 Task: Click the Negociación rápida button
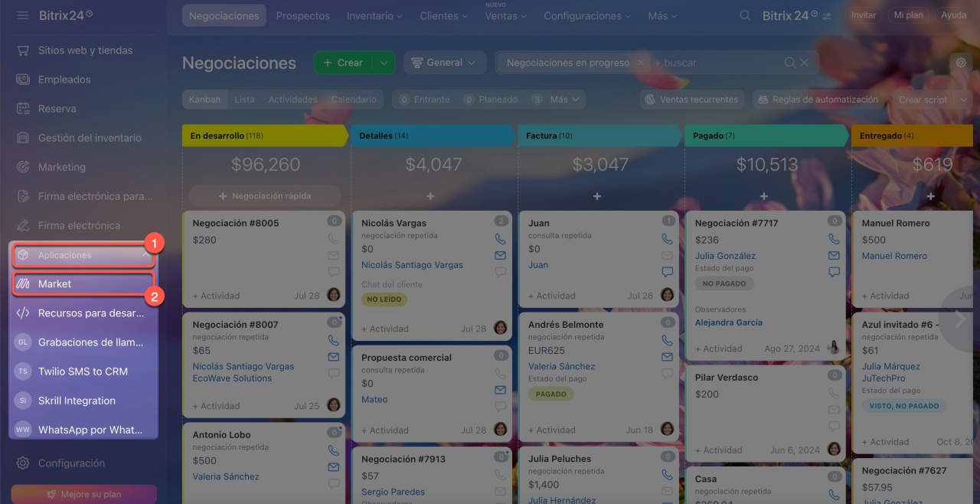pos(265,196)
